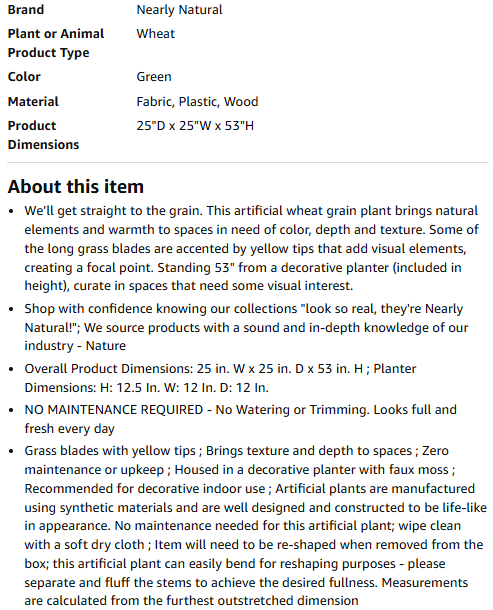Click the Color label
The height and width of the screenshot is (610, 493).
[x=24, y=76]
